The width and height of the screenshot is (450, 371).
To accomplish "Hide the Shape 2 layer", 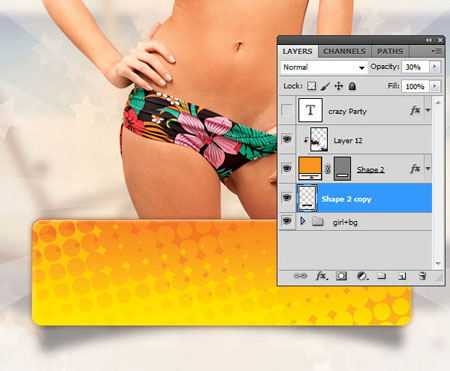I will 287,168.
